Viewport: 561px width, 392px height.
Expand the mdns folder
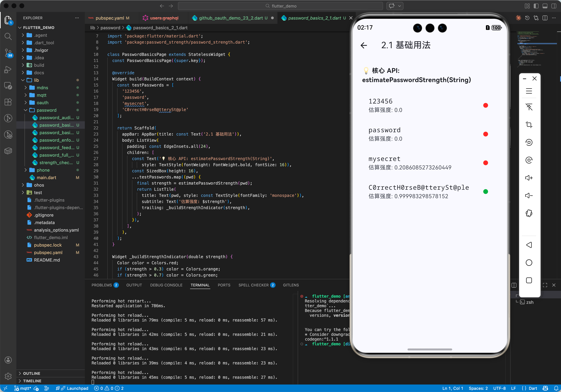pyautogui.click(x=42, y=87)
